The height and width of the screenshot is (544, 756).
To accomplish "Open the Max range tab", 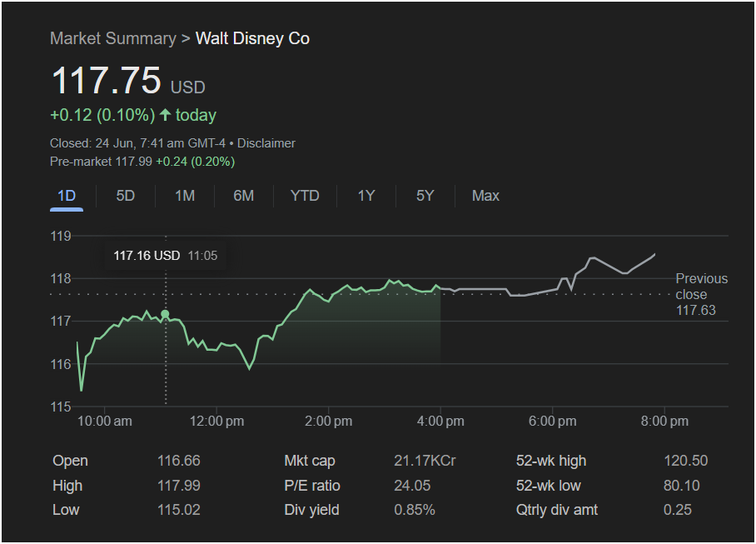I will click(485, 196).
